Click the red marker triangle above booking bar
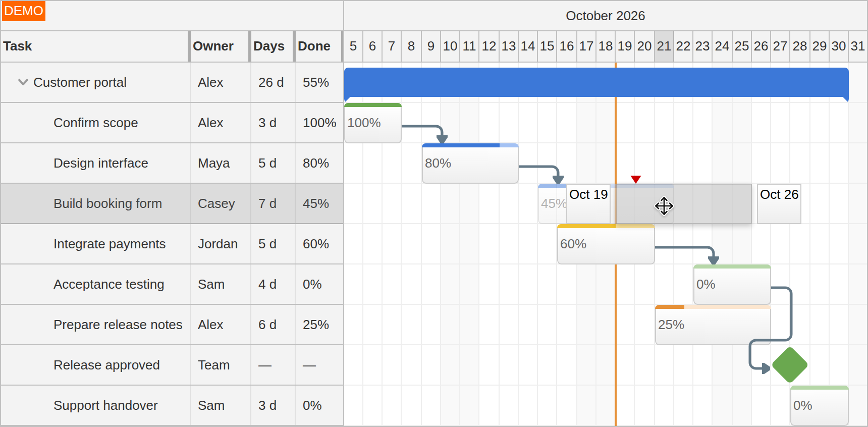 point(636,179)
